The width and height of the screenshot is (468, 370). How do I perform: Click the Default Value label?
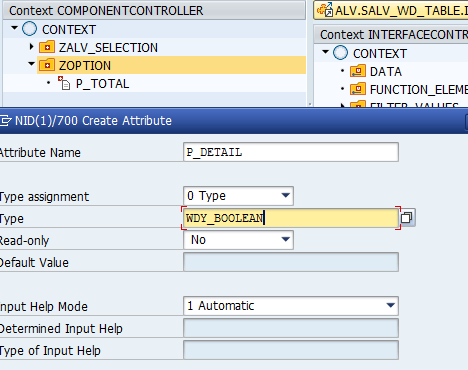point(34,262)
